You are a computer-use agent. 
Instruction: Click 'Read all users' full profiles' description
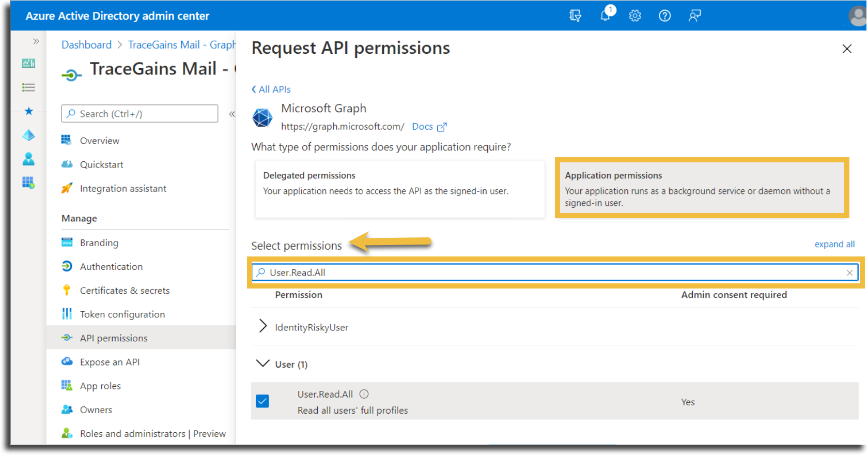pos(352,411)
